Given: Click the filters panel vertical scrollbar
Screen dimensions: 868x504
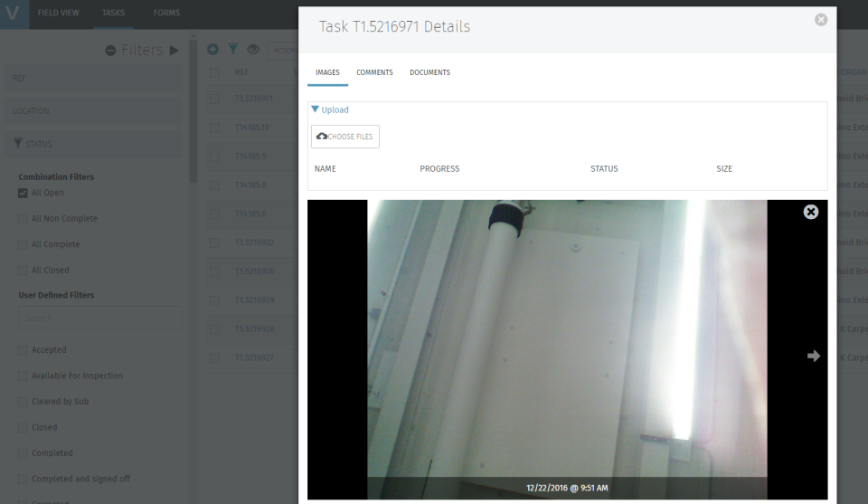Looking at the screenshot, I should [x=193, y=110].
